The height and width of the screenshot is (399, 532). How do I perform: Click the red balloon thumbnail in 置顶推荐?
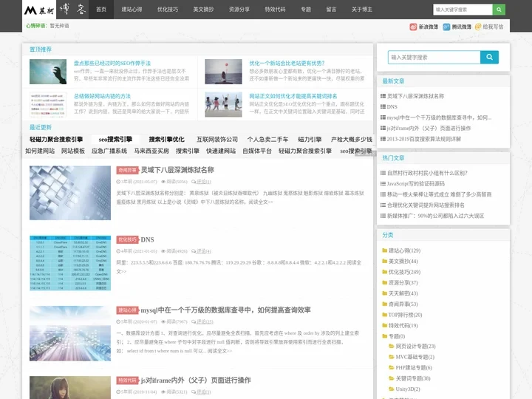223,72
